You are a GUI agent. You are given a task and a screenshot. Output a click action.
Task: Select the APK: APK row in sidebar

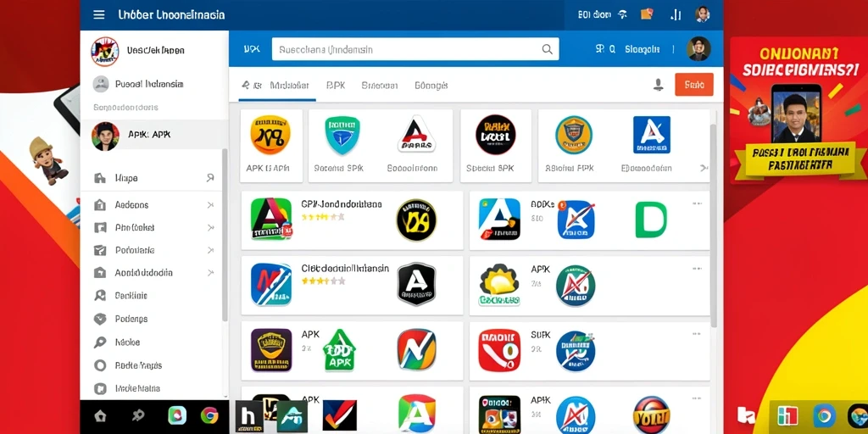click(155, 136)
